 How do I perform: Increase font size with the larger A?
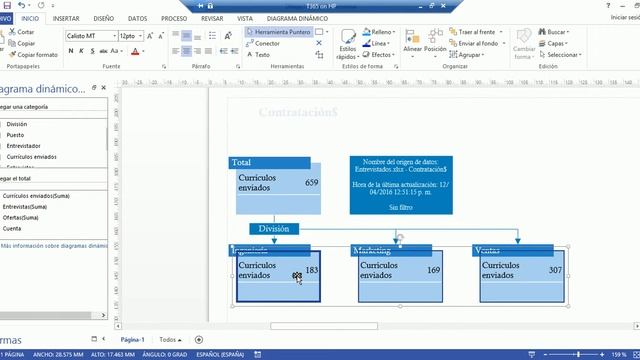coord(150,36)
